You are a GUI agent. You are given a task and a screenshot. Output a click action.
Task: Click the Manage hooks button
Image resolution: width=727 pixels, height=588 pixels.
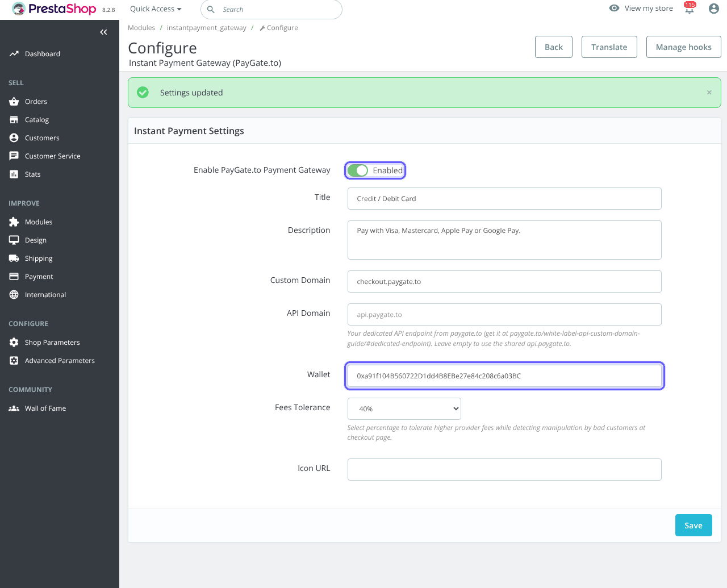684,47
